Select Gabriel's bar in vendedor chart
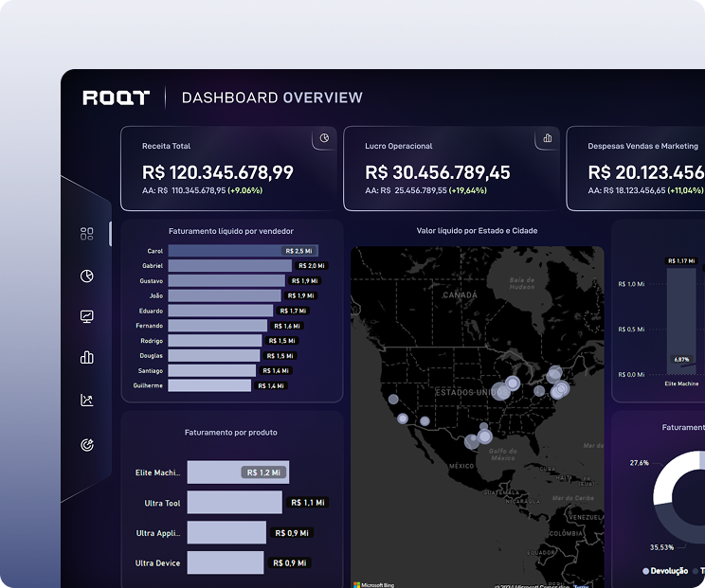The image size is (705, 588). click(x=229, y=265)
